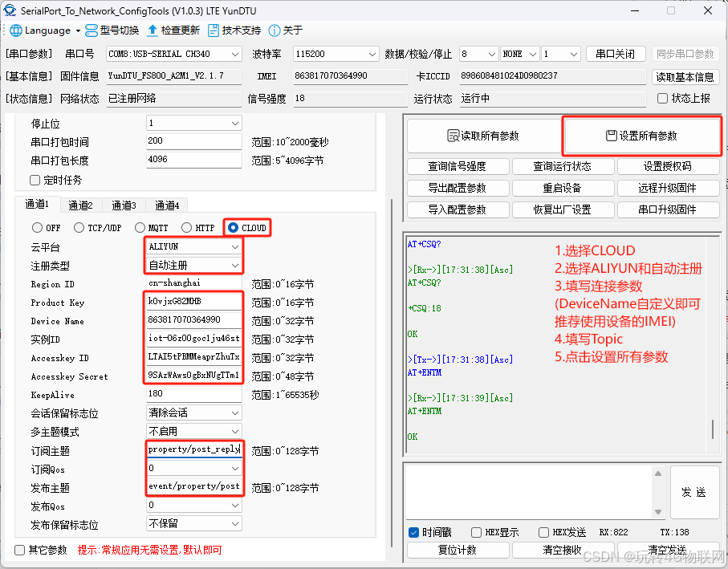The image size is (728, 569).
Task: Enable the HEX发送 checkbox
Action: pyautogui.click(x=543, y=533)
